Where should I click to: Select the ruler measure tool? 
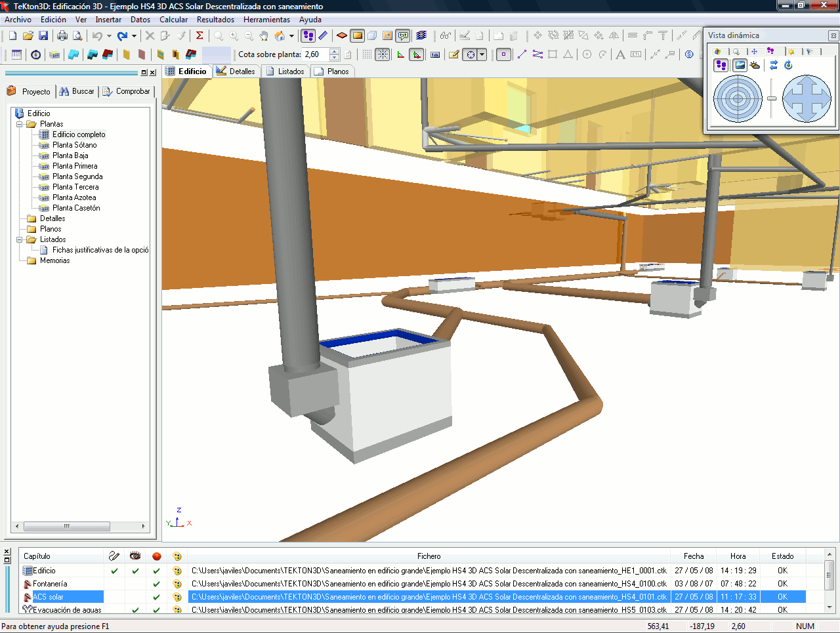pos(323,36)
